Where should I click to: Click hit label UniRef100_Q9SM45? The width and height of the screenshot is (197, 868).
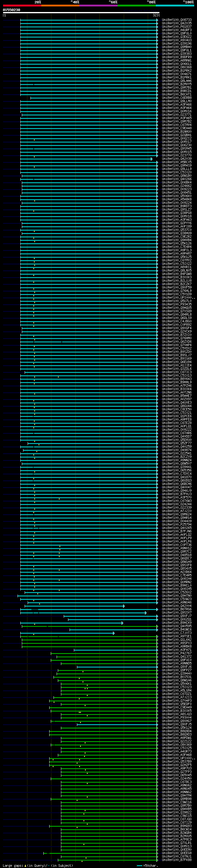[x=177, y=149]
